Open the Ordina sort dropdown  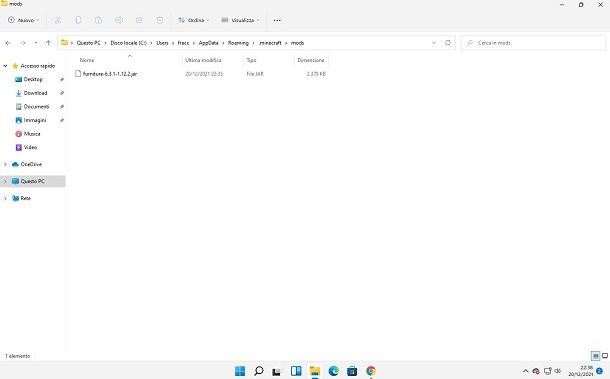193,20
